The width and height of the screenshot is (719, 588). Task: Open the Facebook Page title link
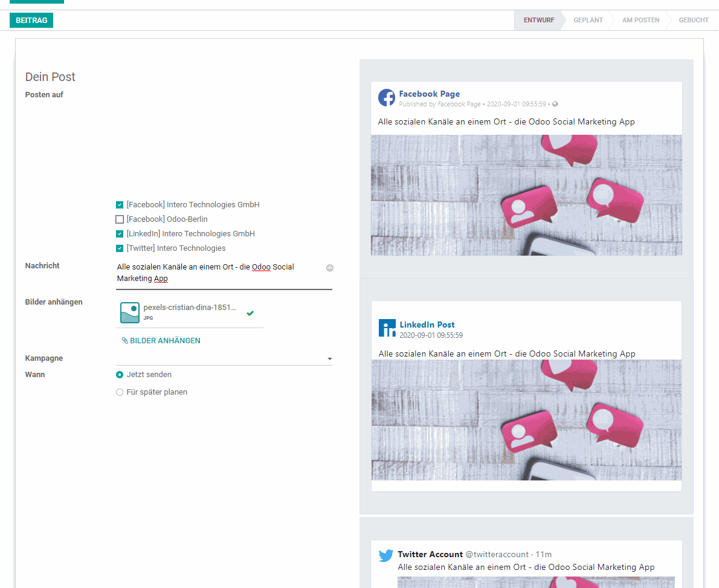pos(429,94)
